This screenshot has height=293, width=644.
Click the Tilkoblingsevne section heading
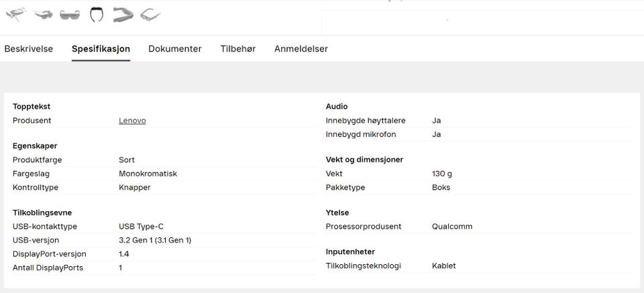[x=42, y=213]
